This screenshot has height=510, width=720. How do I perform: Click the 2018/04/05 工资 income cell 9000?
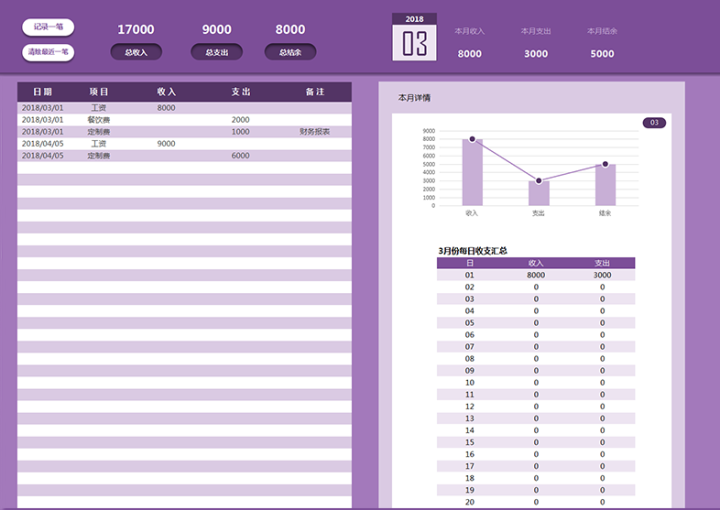point(166,143)
